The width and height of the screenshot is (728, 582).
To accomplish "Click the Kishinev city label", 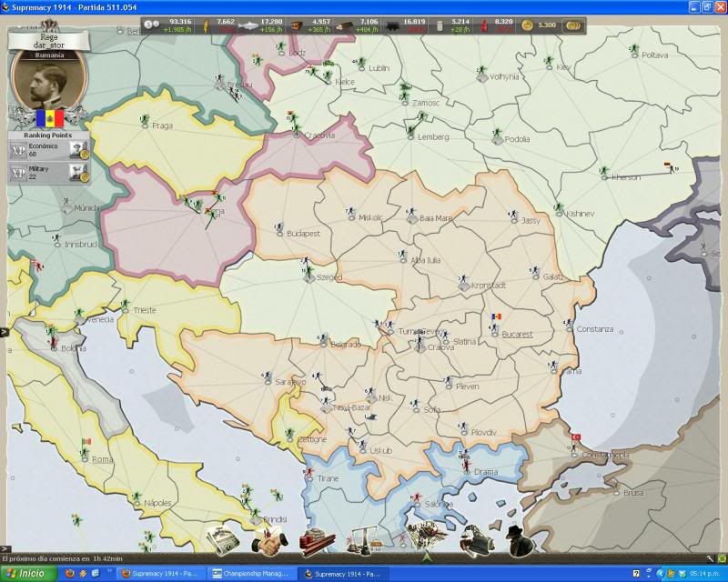I will pos(580,214).
